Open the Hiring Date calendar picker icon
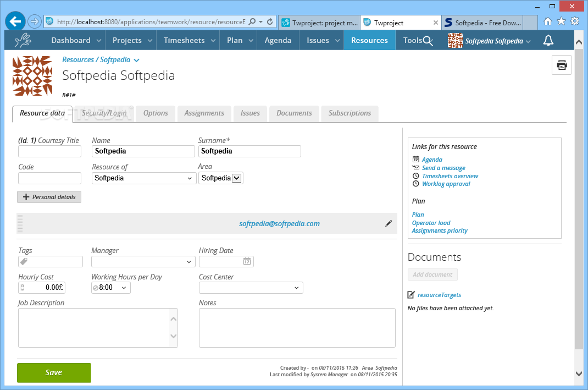588x390 pixels. pyautogui.click(x=247, y=261)
